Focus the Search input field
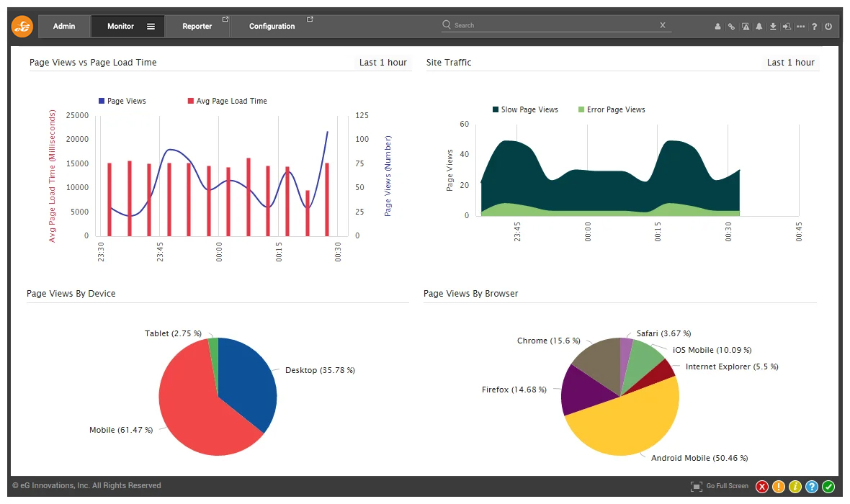Screen dimensions: 850x504 point(555,25)
